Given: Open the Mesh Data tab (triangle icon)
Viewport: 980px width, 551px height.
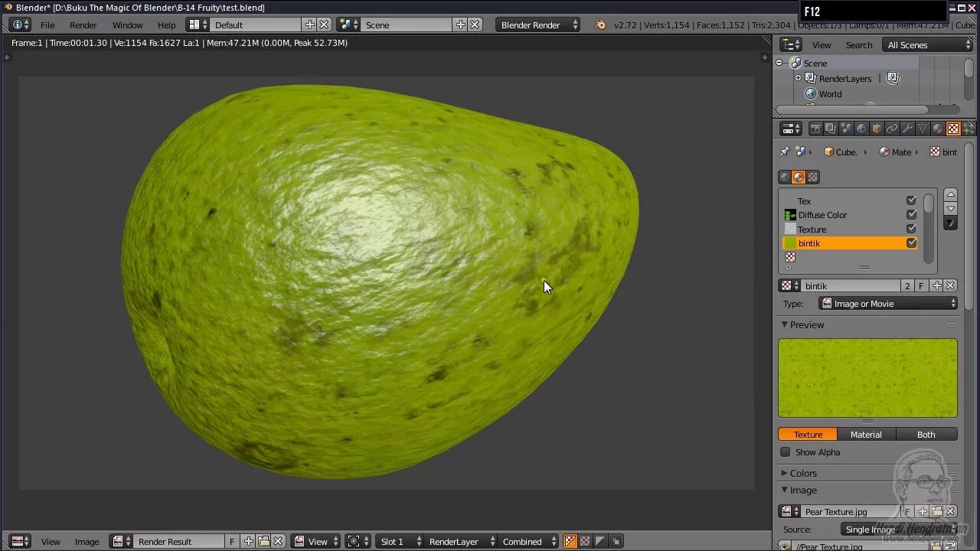Looking at the screenshot, I should (x=923, y=129).
